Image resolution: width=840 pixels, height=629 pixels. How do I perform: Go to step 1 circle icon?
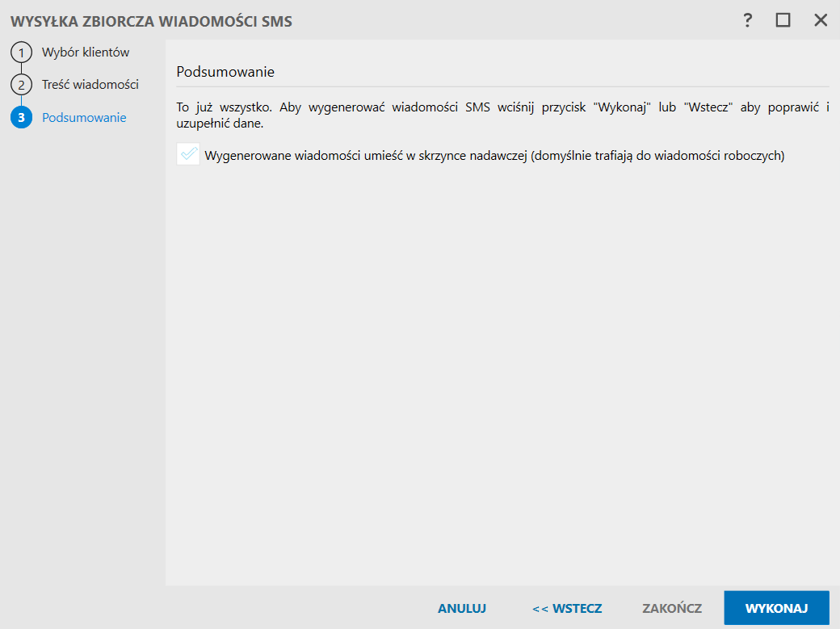[x=22, y=52]
